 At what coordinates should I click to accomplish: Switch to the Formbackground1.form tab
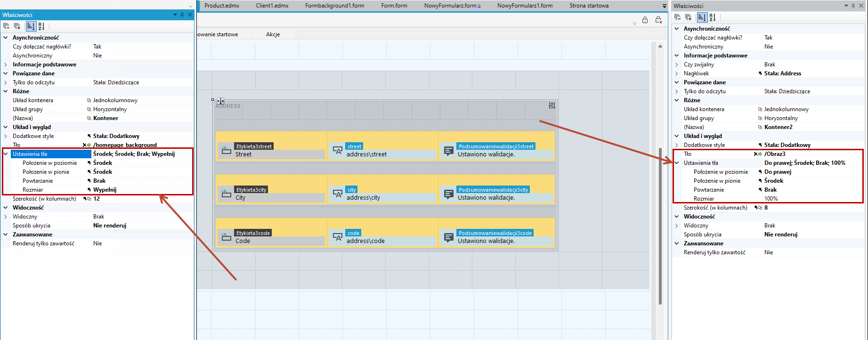(x=335, y=6)
